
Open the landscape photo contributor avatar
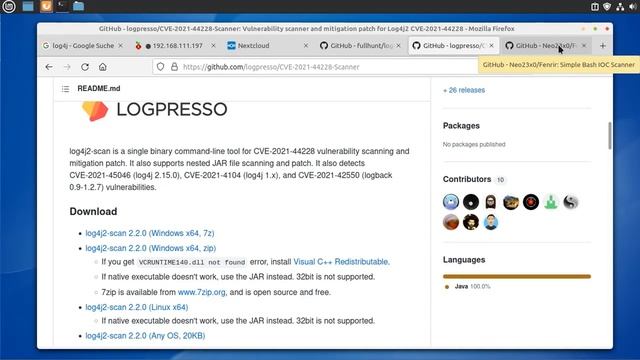pyautogui.click(x=511, y=202)
